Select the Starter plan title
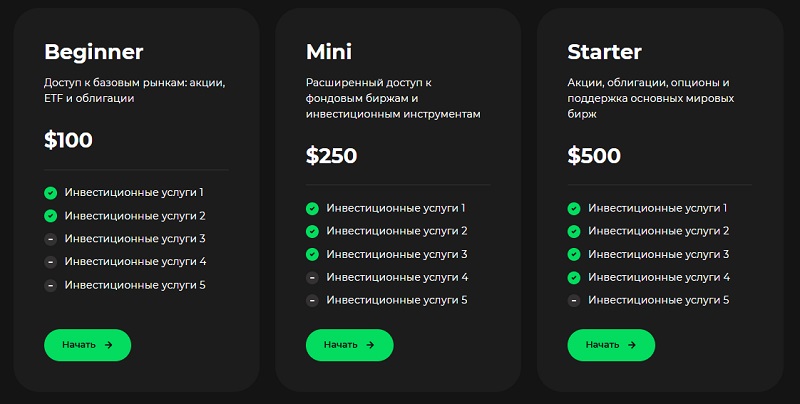This screenshot has width=800, height=404. [x=604, y=52]
